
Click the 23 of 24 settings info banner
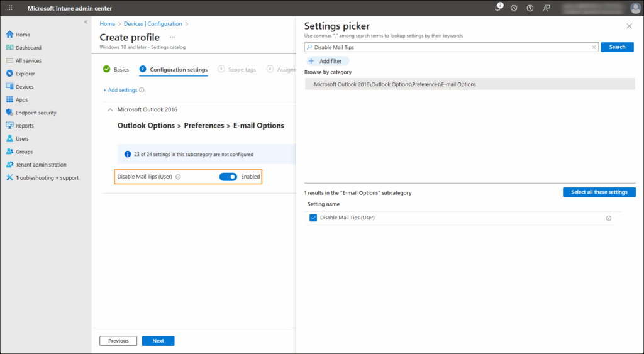(x=206, y=155)
